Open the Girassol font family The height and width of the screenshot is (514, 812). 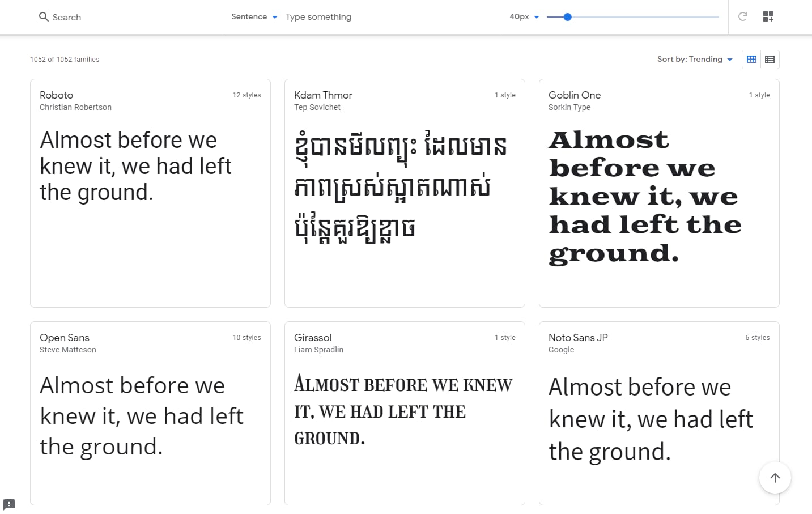tap(313, 337)
